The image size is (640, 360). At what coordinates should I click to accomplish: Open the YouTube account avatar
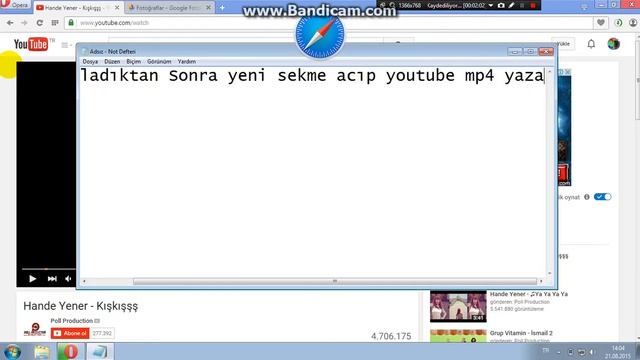(x=613, y=44)
